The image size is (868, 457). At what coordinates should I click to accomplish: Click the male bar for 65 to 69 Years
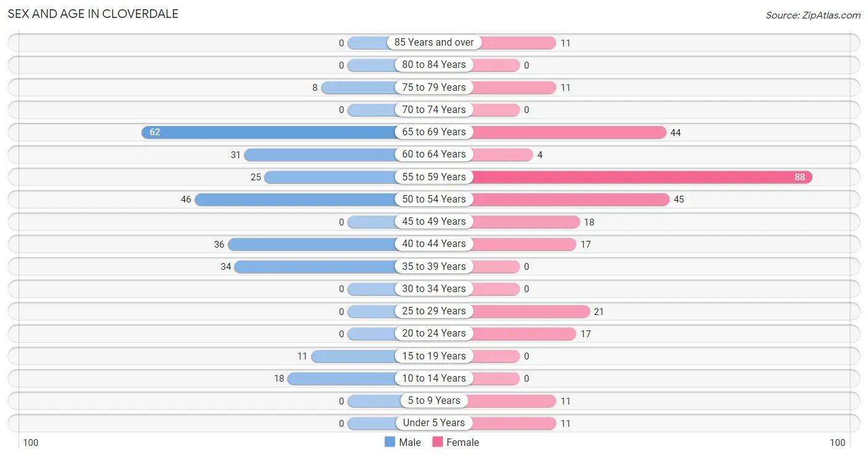(x=269, y=132)
